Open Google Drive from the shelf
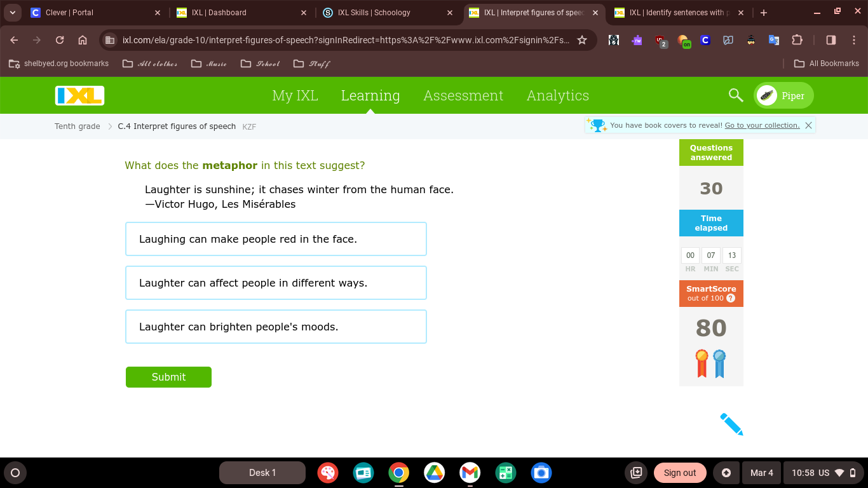The height and width of the screenshot is (488, 868). click(435, 473)
